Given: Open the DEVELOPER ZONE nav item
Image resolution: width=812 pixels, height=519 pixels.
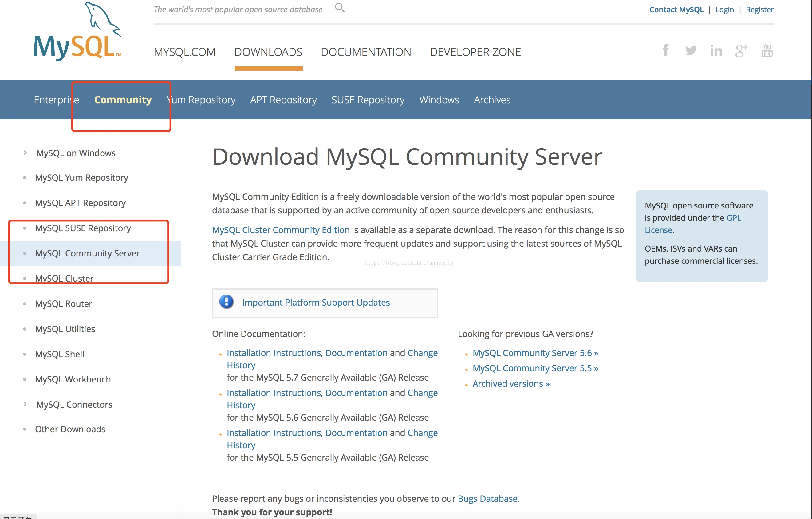Looking at the screenshot, I should (475, 52).
